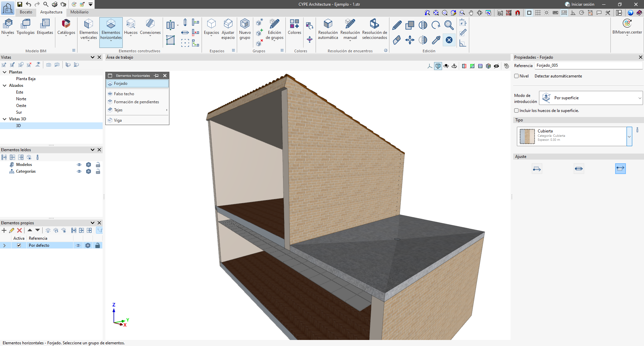Activate Resolución automática de encuentros
Screen dimensions: 644x346
[x=328, y=28]
